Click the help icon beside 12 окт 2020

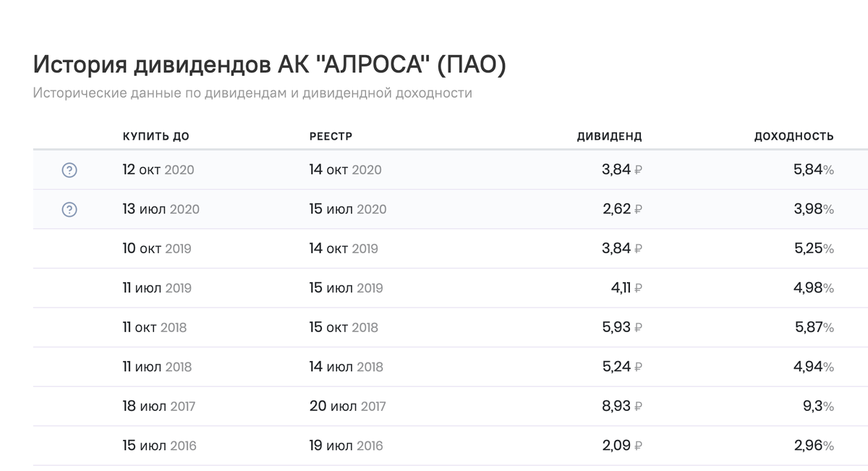click(69, 169)
